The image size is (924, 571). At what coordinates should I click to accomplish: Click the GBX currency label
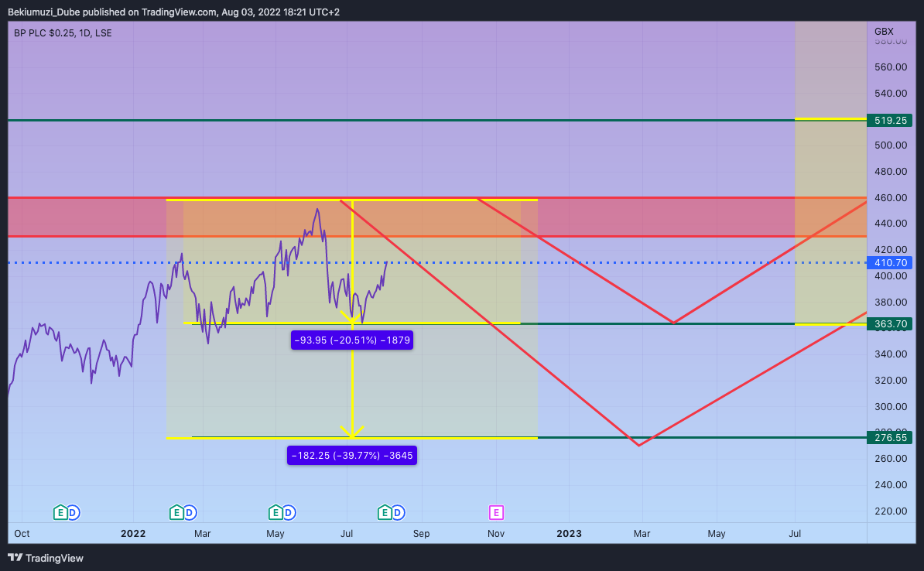click(884, 31)
